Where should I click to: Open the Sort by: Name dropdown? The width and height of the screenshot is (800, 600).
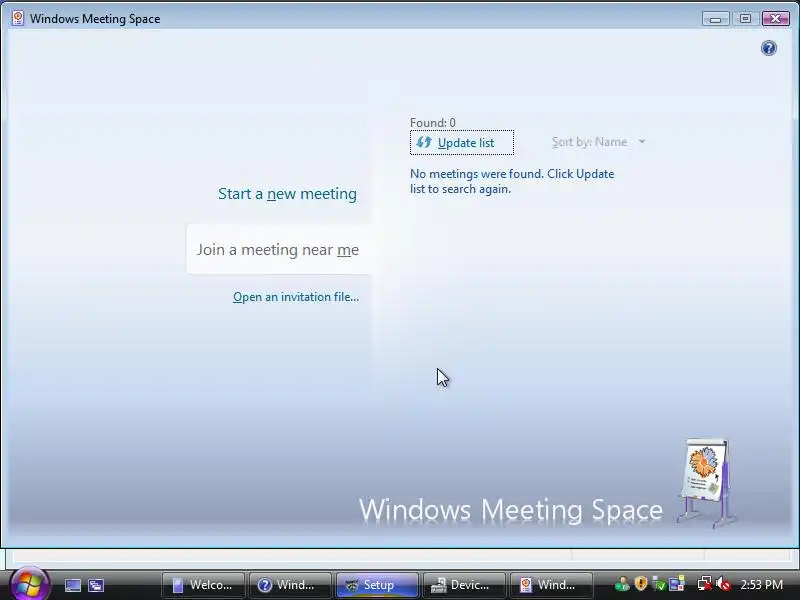598,142
